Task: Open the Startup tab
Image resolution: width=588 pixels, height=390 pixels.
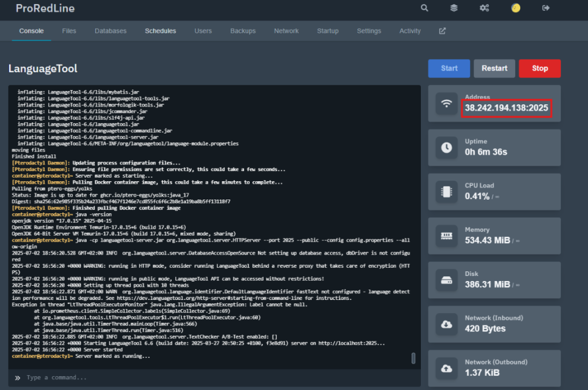Action: [x=328, y=31]
